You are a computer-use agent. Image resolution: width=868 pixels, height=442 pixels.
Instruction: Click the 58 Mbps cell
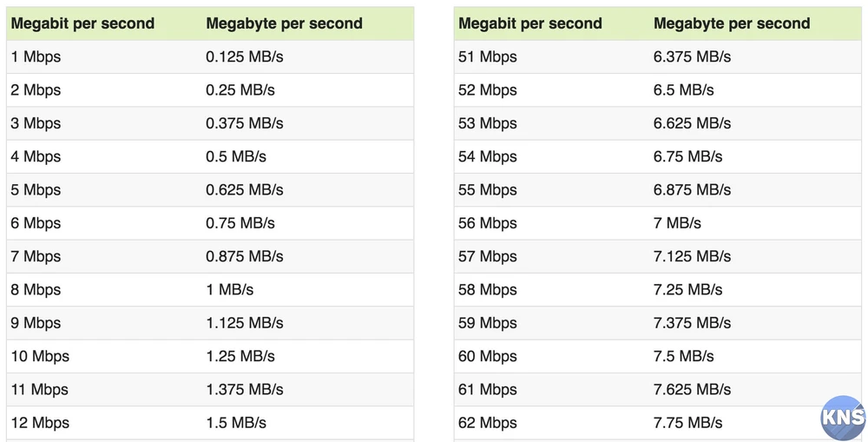tap(488, 290)
